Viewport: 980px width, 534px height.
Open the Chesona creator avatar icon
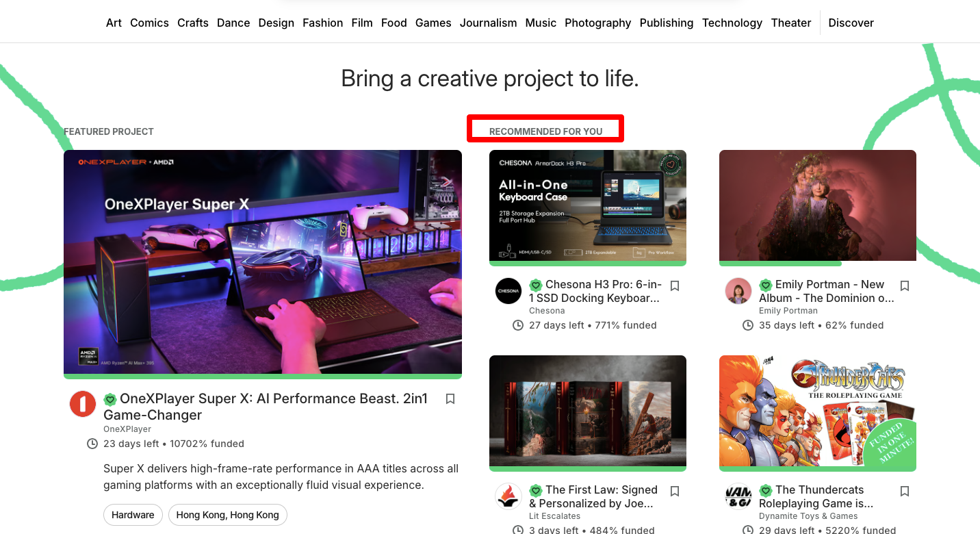pyautogui.click(x=508, y=291)
